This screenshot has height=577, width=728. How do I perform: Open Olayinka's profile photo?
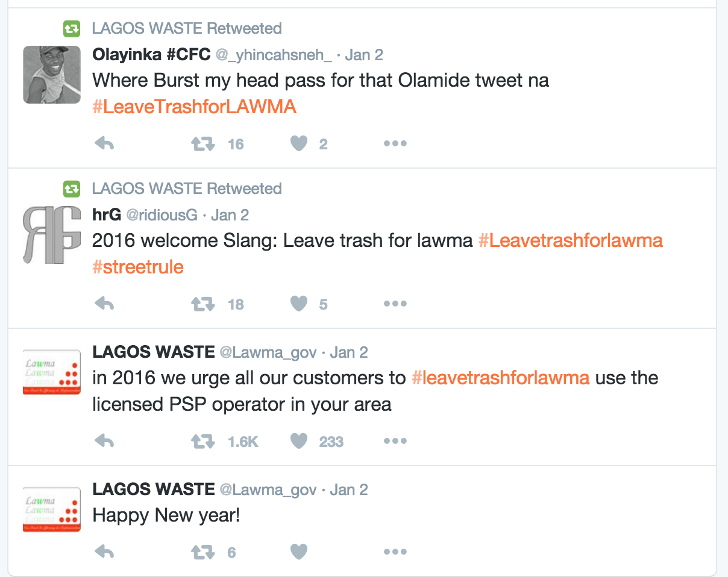click(52, 75)
